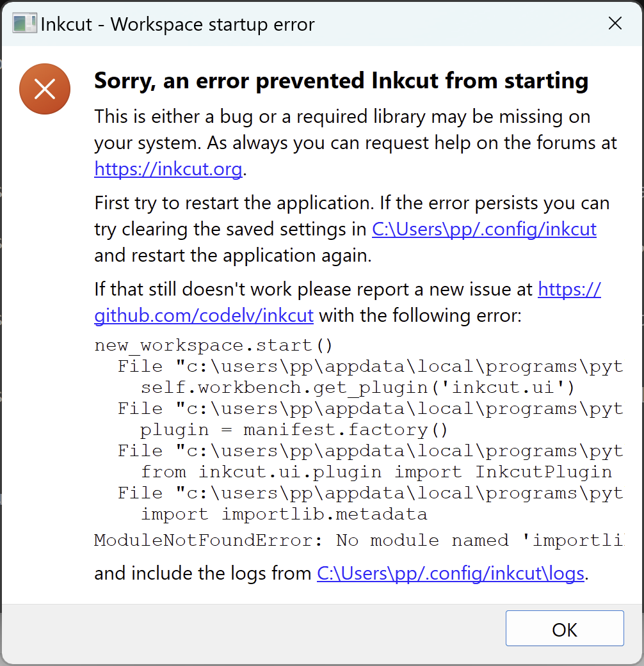Click the 'Inkcut - Workspace startup error' title text
The image size is (644, 666).
[x=178, y=24]
